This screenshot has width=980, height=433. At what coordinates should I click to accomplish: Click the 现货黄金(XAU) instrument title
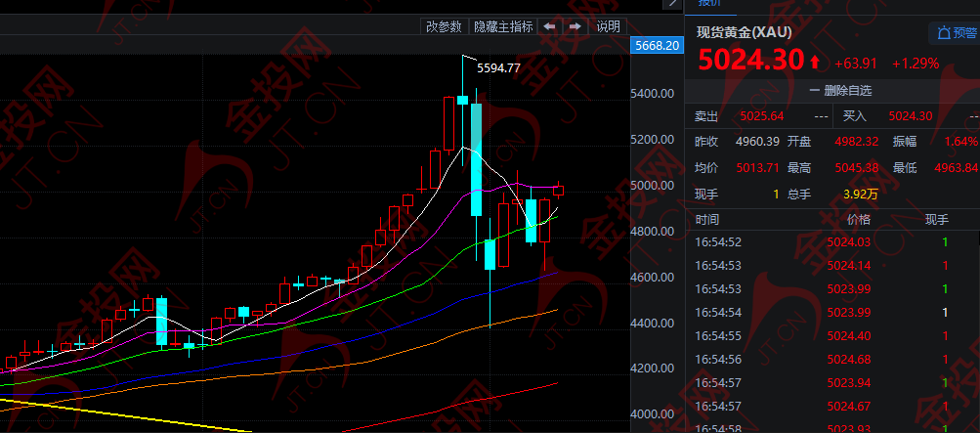(744, 32)
